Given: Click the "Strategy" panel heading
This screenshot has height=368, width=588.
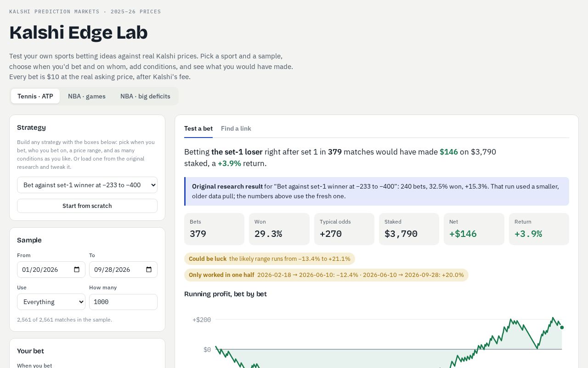Looking at the screenshot, I should pos(31,127).
